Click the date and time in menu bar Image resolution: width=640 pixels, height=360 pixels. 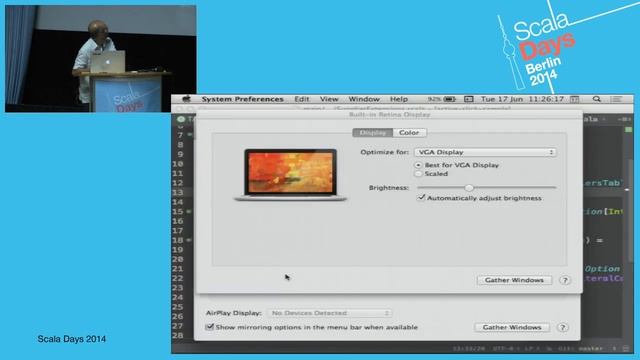[522, 99]
